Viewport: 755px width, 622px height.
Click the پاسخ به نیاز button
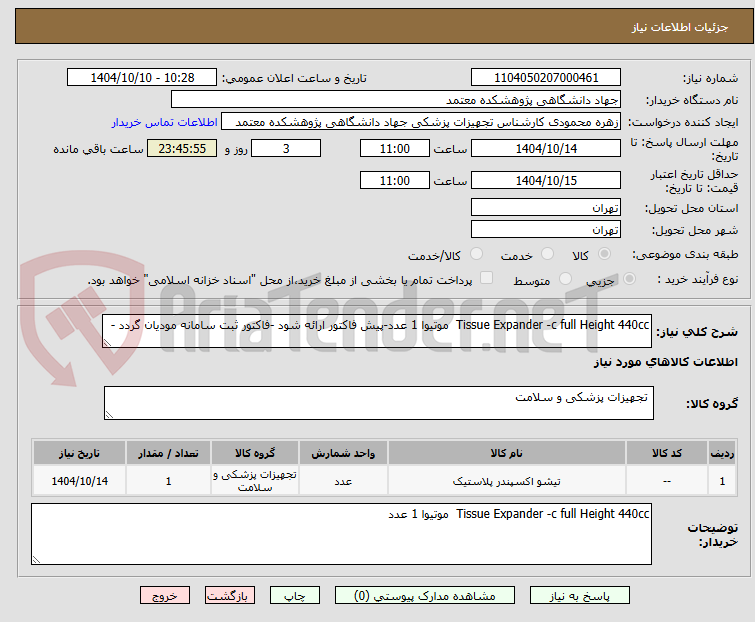coord(580,596)
